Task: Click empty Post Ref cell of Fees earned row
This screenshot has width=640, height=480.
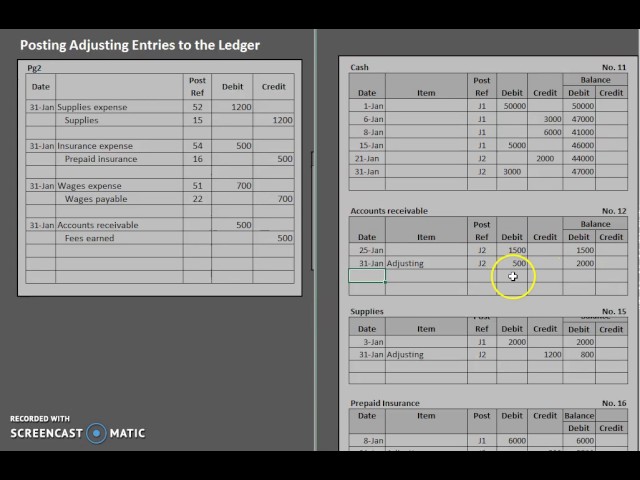Action: [197, 238]
